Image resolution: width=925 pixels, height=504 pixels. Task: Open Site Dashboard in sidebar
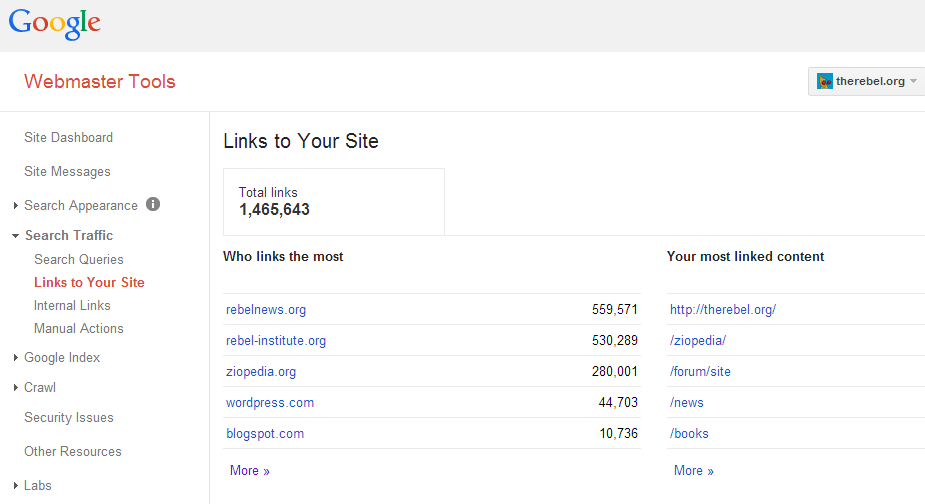click(68, 138)
